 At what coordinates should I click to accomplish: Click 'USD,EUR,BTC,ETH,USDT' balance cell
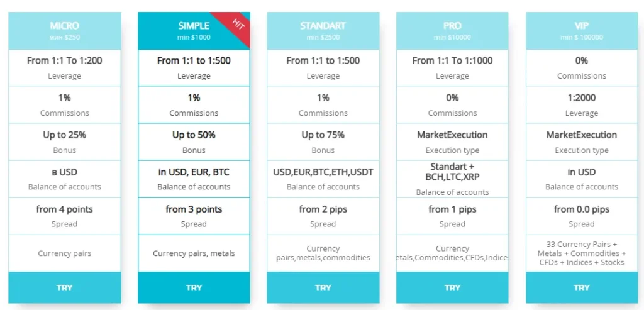point(323,178)
